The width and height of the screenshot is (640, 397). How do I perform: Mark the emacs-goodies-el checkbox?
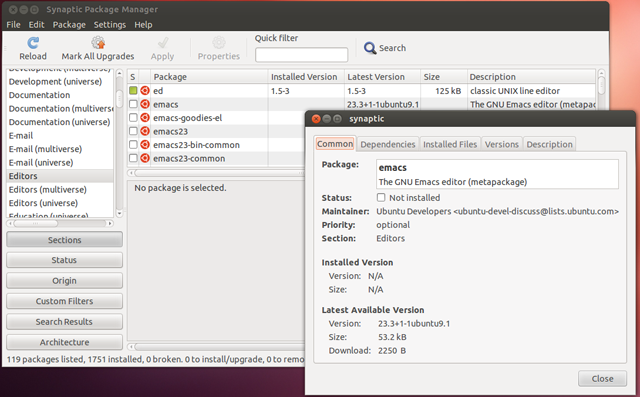click(133, 118)
